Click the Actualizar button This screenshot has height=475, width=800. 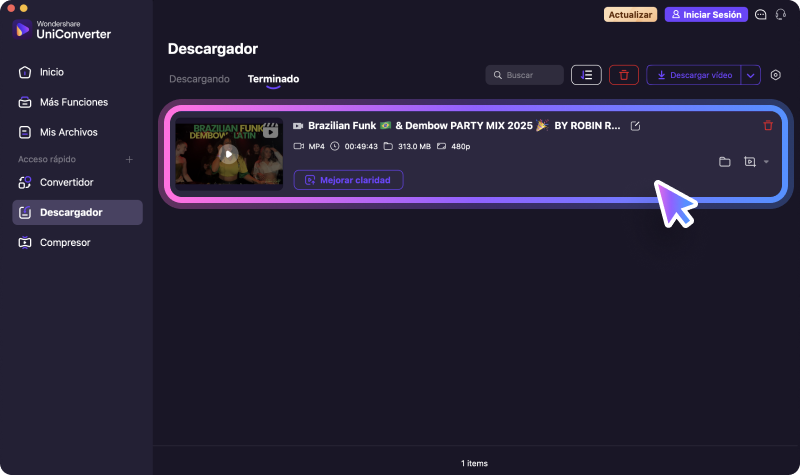[x=630, y=15]
